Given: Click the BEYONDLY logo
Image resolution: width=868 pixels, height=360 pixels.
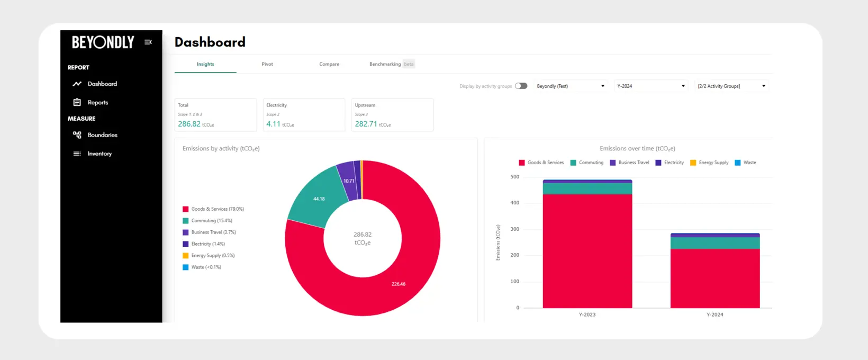Looking at the screenshot, I should 103,42.
